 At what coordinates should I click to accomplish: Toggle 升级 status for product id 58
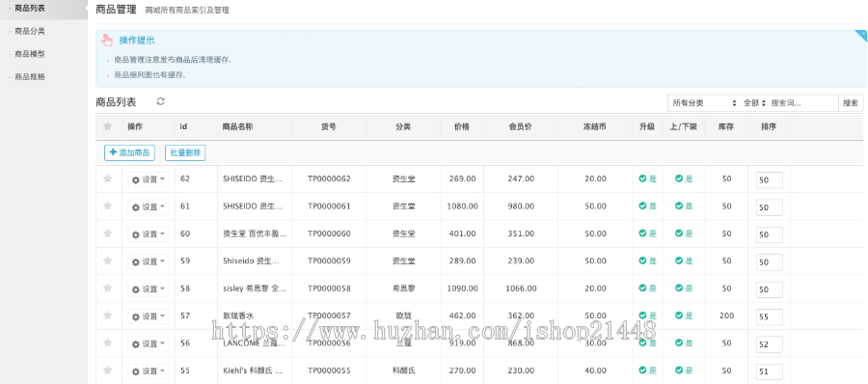pyautogui.click(x=647, y=288)
